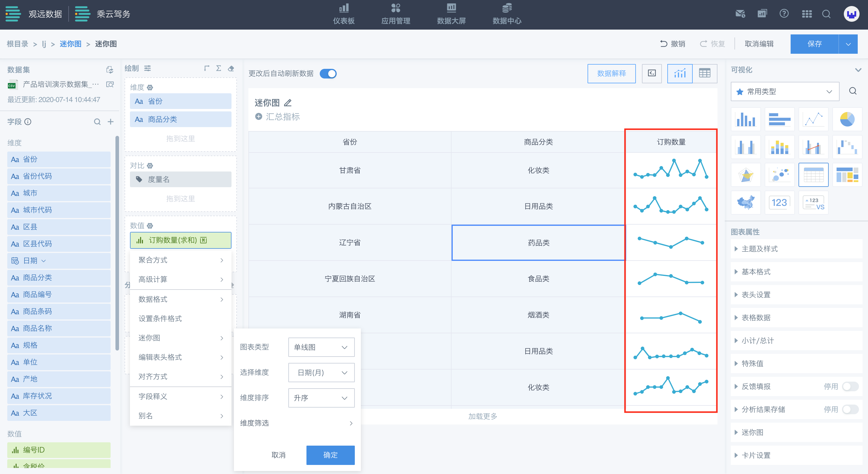The height and width of the screenshot is (474, 868).
Task: Select the radar chart icon
Action: pos(746,175)
